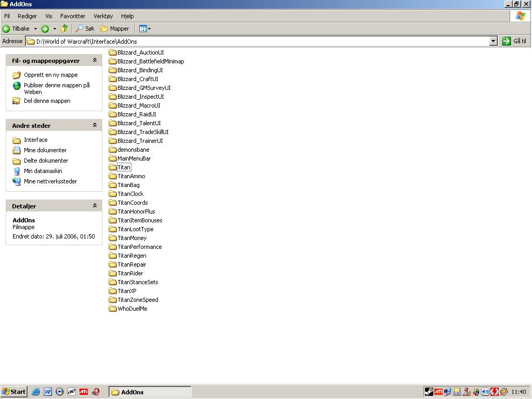532x399 pixels.
Task: Select the TitanStanceSets folder name
Action: (138, 282)
